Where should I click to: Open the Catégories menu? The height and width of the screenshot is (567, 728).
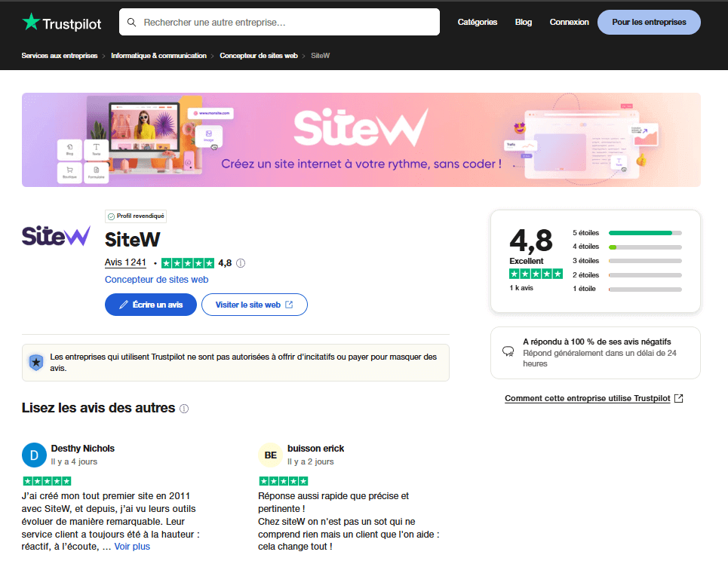[477, 23]
